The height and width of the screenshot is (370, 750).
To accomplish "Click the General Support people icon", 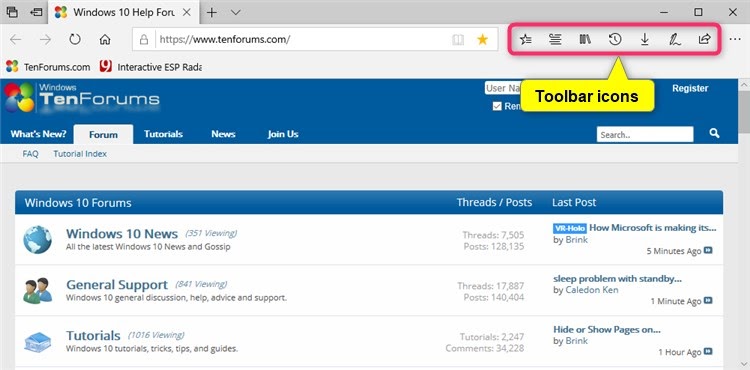I will click(x=37, y=290).
